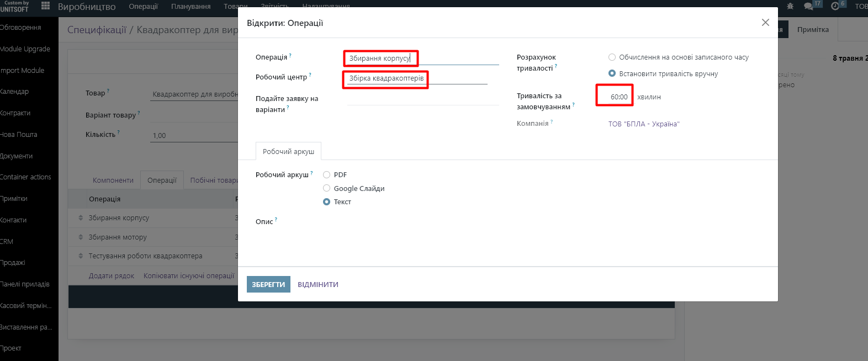
Task: Close the Операції dialog with X
Action: point(765,23)
